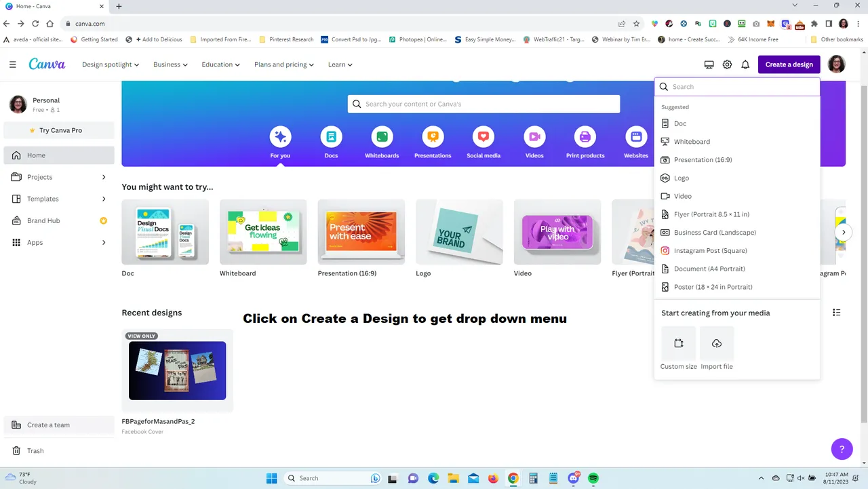The width and height of the screenshot is (868, 489).
Task: Open the Chrome extensions puzzle icon
Action: (814, 24)
